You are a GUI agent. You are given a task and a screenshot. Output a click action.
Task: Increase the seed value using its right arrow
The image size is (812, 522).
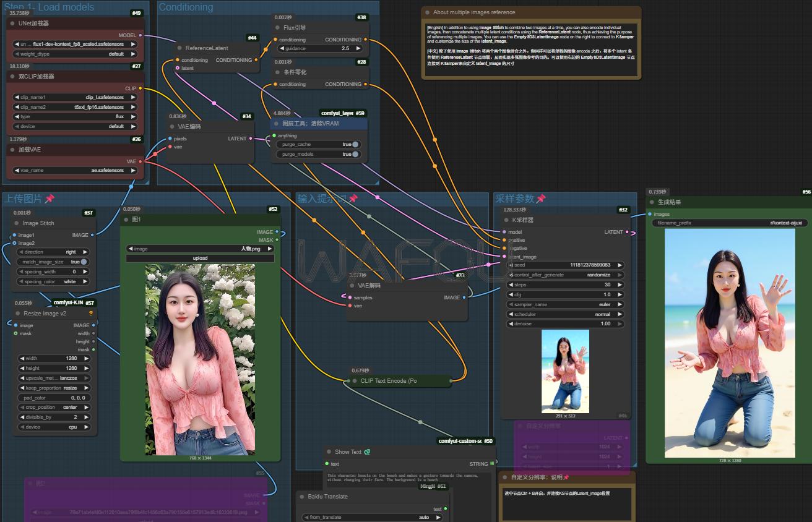click(620, 265)
